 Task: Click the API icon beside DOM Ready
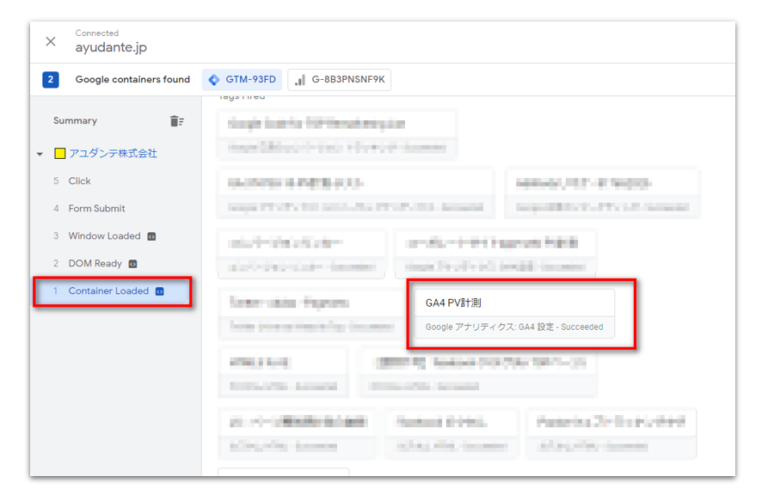click(x=133, y=264)
